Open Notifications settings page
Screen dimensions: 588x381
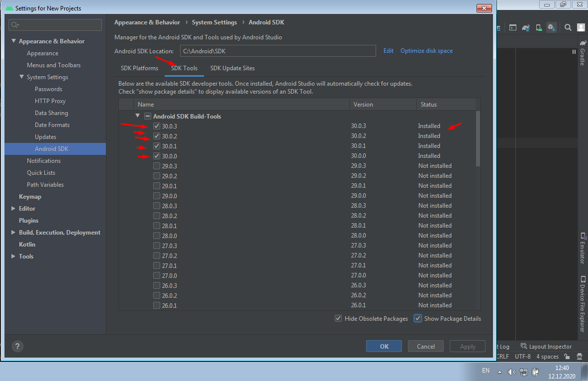43,161
